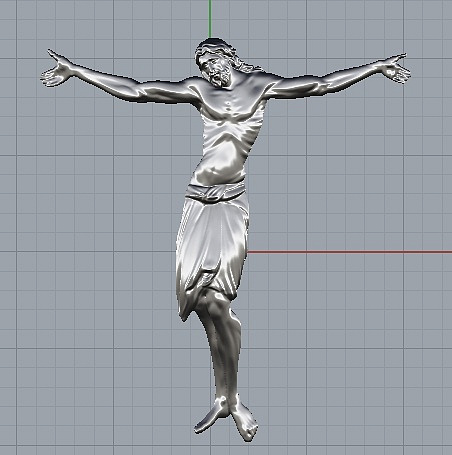The height and width of the screenshot is (455, 452).
Task: Select the green vertical Y-axis line
Action: (x=210, y=18)
